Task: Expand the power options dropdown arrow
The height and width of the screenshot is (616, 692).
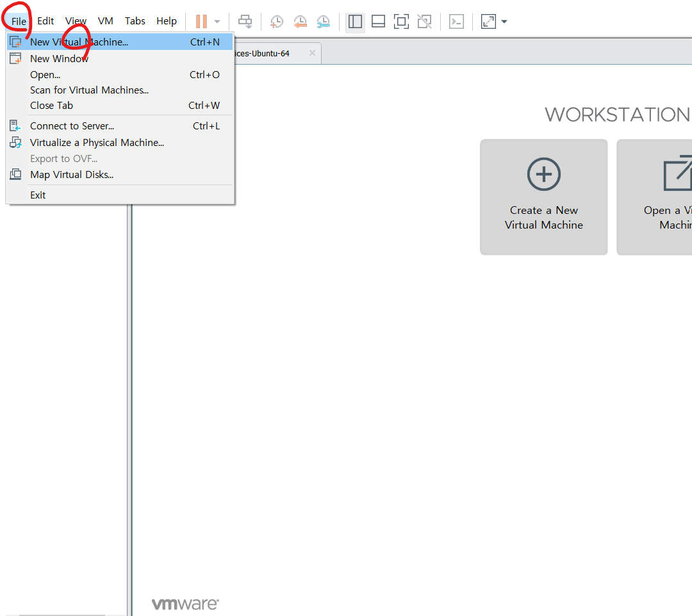Action: pyautogui.click(x=217, y=21)
